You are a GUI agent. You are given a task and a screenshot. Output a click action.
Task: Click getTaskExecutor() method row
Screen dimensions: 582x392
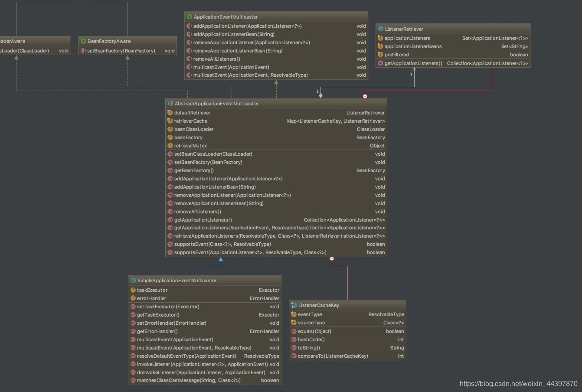click(x=205, y=315)
